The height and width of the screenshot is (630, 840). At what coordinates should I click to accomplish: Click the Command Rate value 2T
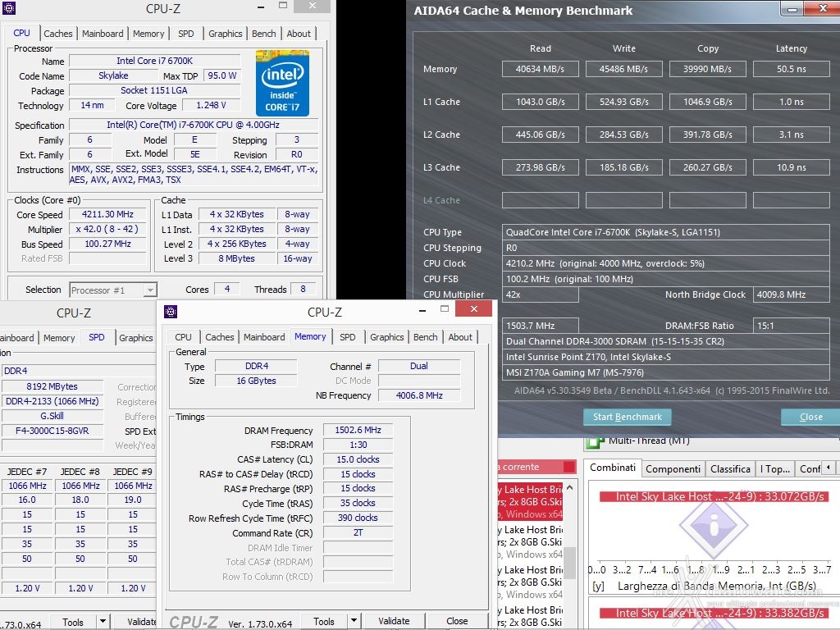[x=358, y=533]
